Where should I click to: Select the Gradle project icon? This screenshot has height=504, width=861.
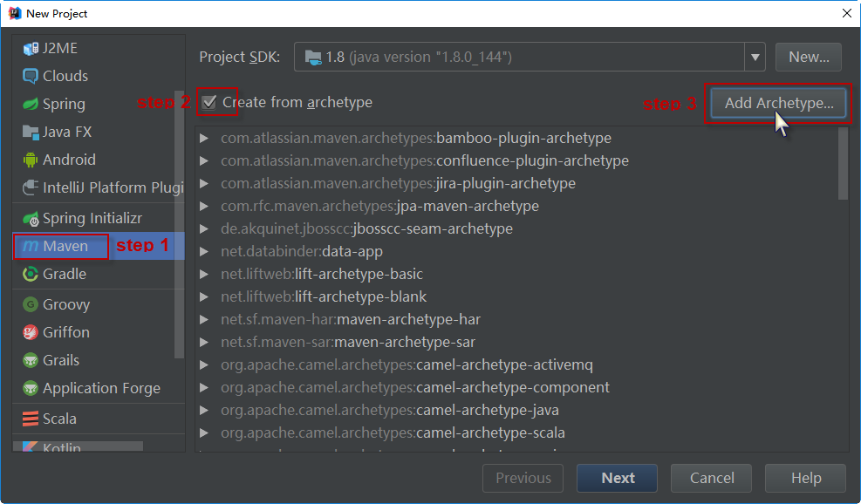tap(31, 274)
